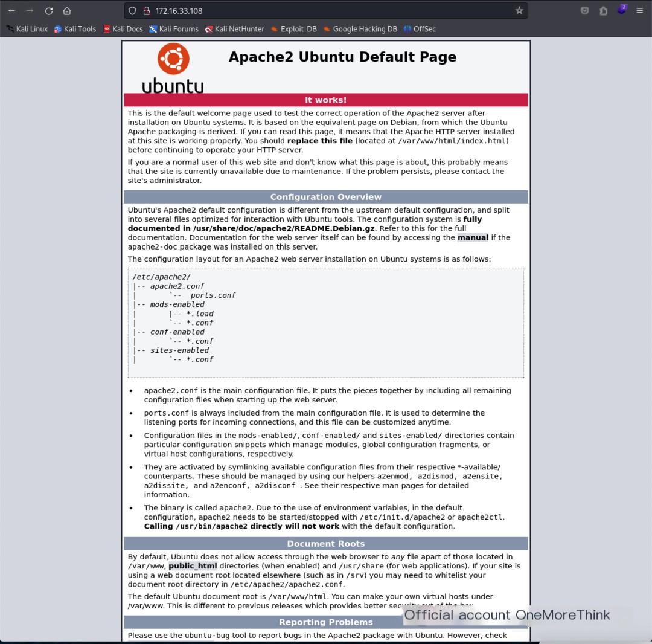Go to the browser home page
This screenshot has height=644, width=652.
click(67, 11)
